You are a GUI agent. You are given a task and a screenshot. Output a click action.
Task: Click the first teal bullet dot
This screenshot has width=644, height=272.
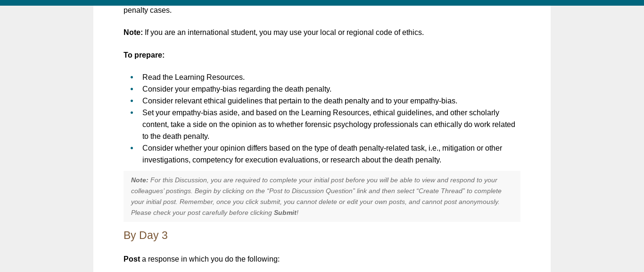click(132, 77)
